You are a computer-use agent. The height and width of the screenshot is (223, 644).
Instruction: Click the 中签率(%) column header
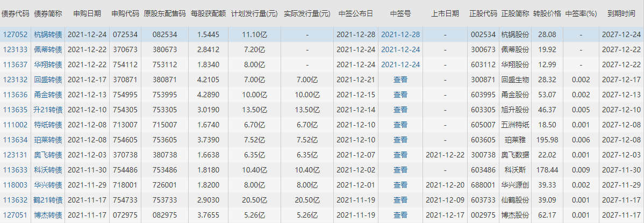pyautogui.click(x=581, y=13)
